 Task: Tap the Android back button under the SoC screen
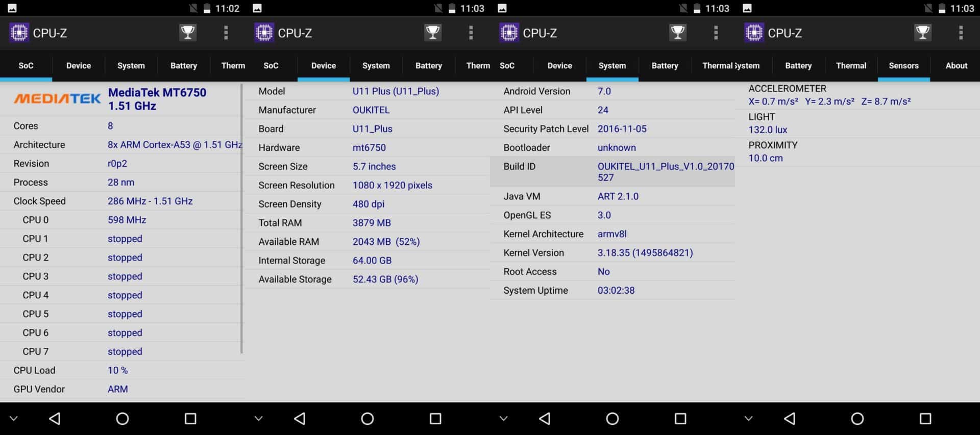(x=55, y=419)
